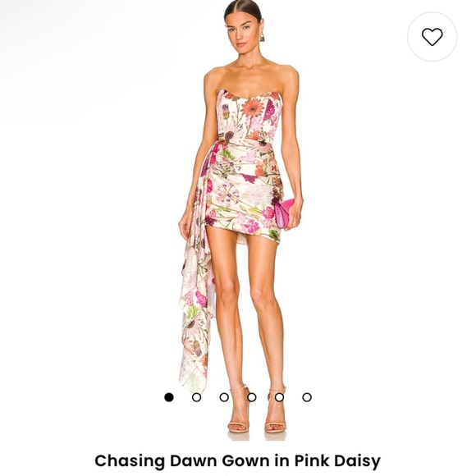The height and width of the screenshot is (476, 476).
Task: Click the model product photo
Action: pyautogui.click(x=240, y=218)
